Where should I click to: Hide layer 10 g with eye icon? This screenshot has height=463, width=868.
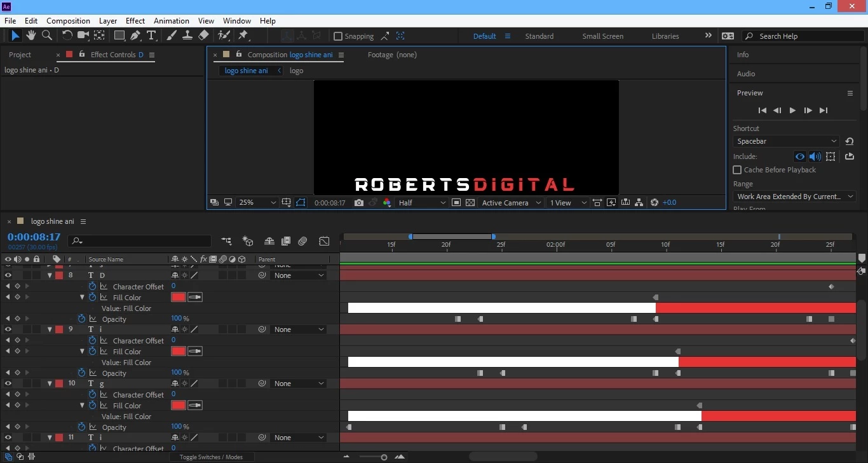[x=8, y=384]
